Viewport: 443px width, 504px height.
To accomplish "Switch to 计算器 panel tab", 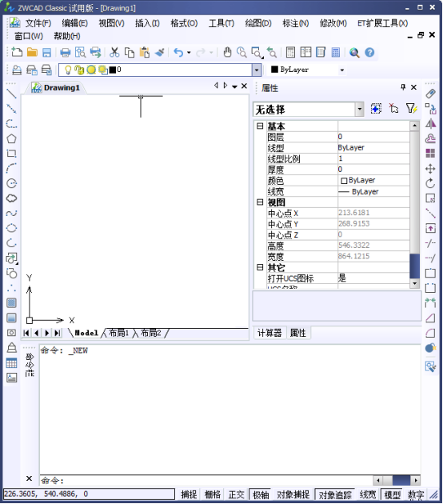I will [x=269, y=333].
